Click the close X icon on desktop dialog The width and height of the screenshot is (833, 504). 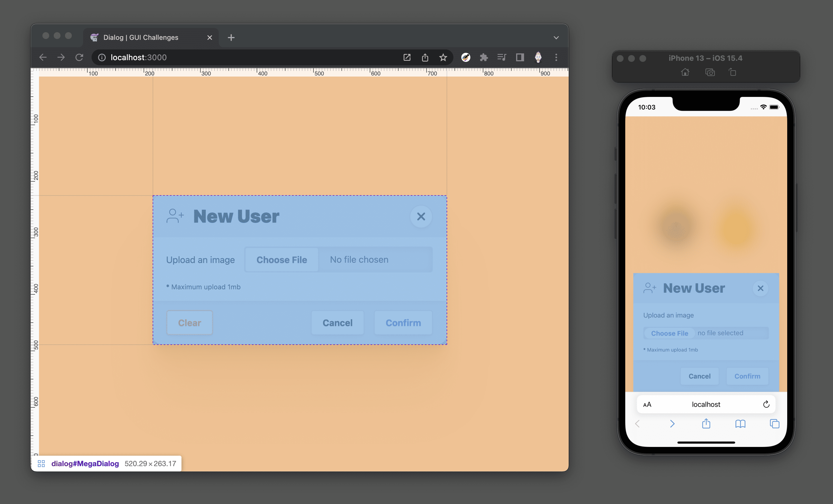421,217
